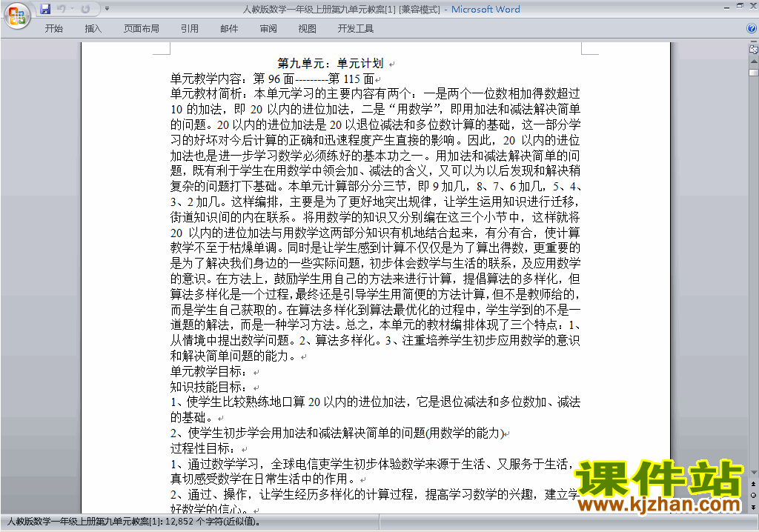Open the 插入 ribbon tab
Image resolution: width=759 pixels, height=532 pixels.
pos(93,29)
